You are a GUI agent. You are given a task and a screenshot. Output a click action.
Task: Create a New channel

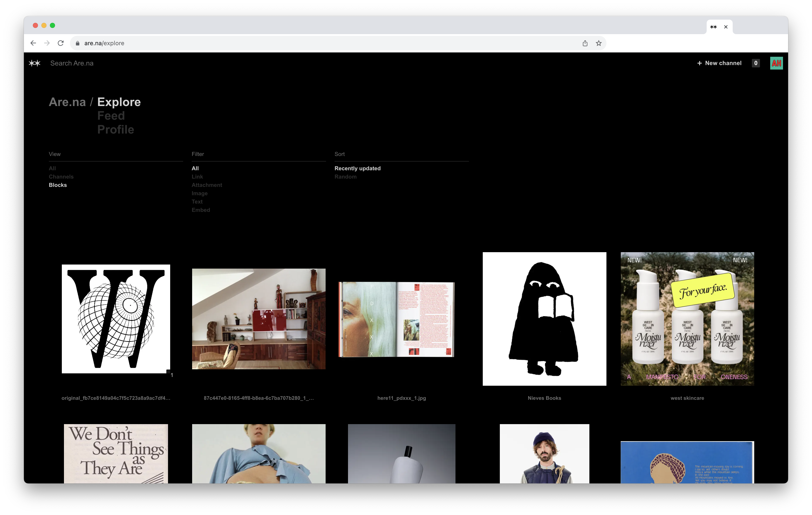pos(719,63)
